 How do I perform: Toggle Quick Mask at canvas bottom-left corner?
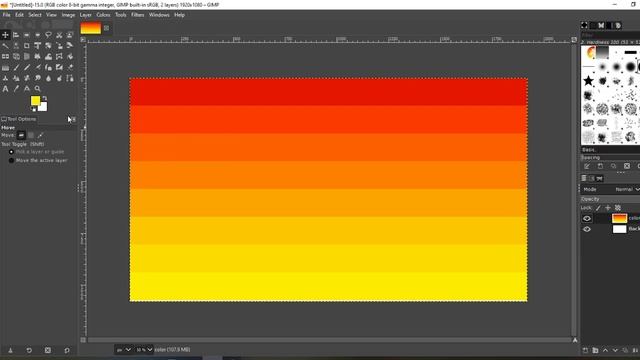click(x=83, y=340)
